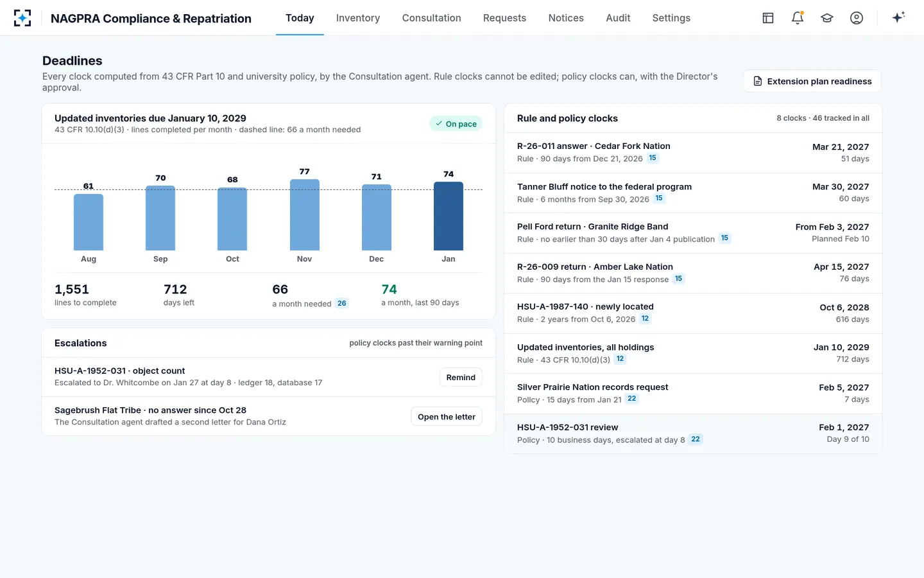The image size is (924, 578).
Task: Select the Aug bar in the chart
Action: 89,222
